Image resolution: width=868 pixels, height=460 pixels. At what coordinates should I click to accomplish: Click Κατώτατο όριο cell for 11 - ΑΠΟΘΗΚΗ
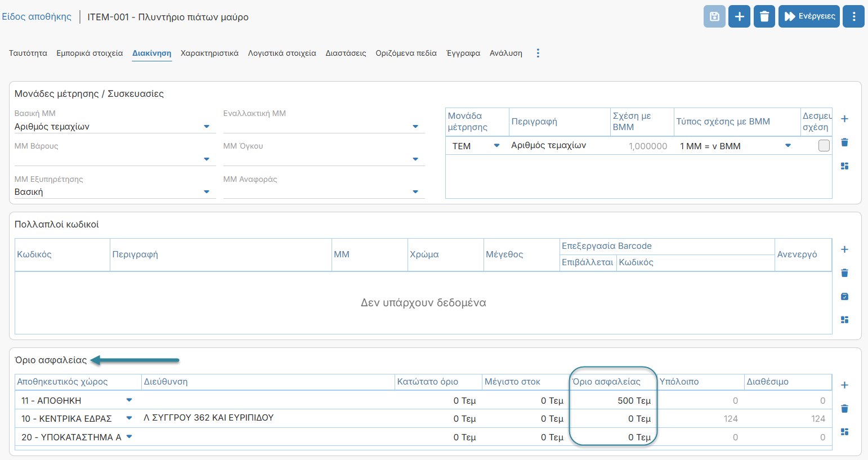(438, 400)
